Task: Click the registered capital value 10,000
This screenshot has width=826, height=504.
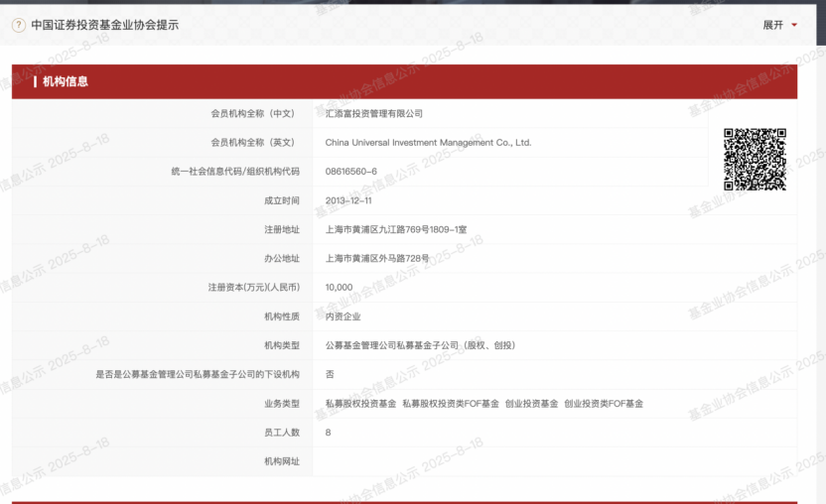Action: coord(339,288)
